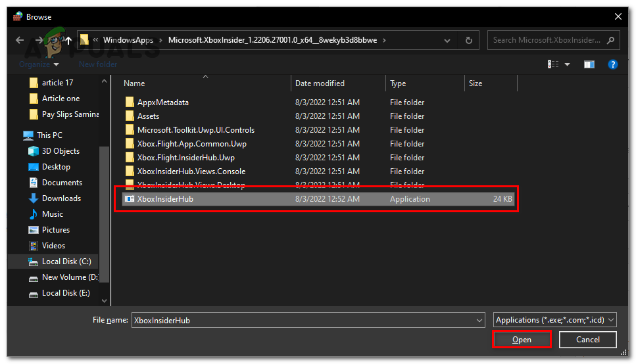The height and width of the screenshot is (364, 636).
Task: Click the Cancel button
Action: 587,340
